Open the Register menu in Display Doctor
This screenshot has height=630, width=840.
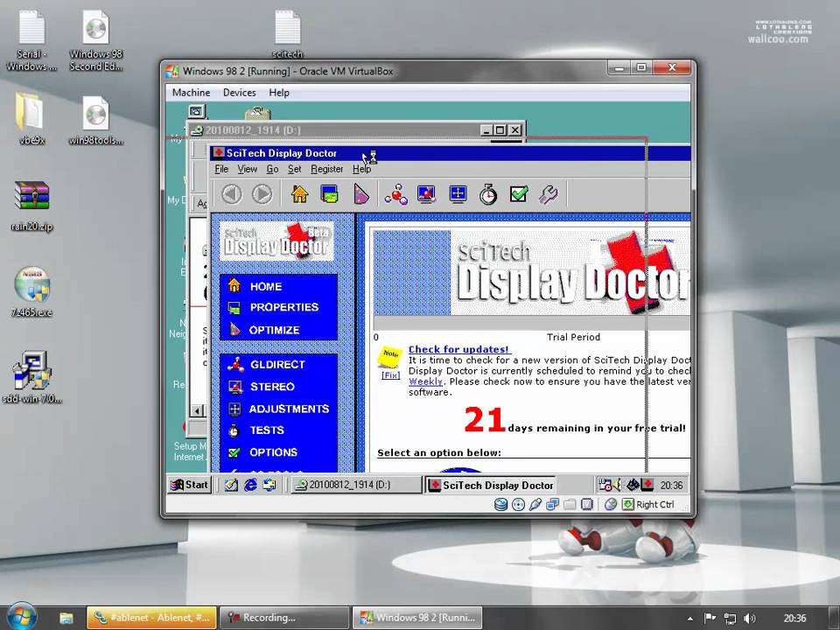[326, 169]
